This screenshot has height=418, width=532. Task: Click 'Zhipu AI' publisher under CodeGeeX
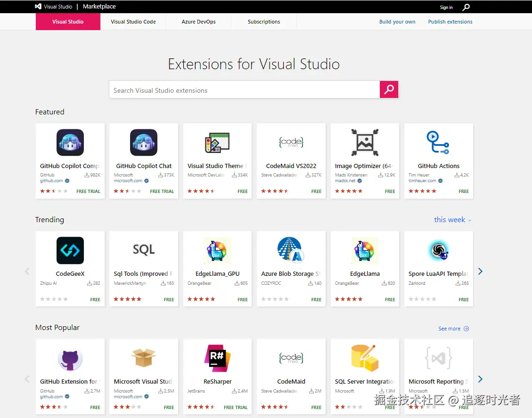49,283
